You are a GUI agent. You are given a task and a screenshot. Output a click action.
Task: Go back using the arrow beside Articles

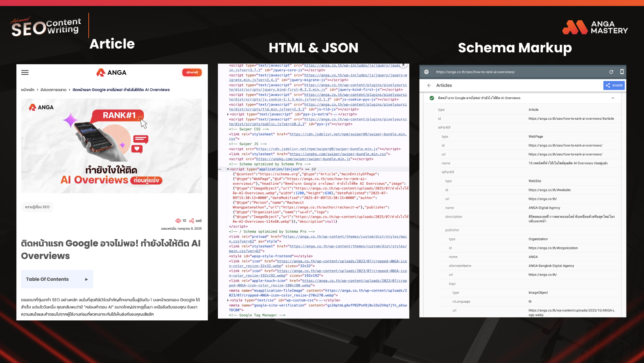tap(429, 85)
